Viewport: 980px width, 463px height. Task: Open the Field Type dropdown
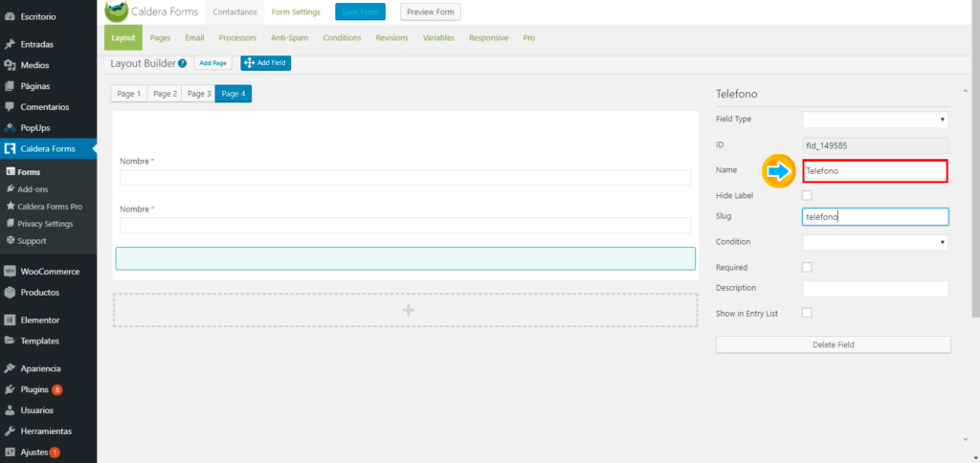point(875,120)
